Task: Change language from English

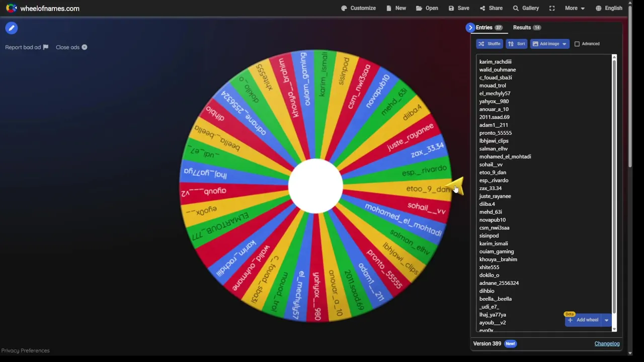Action: 609,8
